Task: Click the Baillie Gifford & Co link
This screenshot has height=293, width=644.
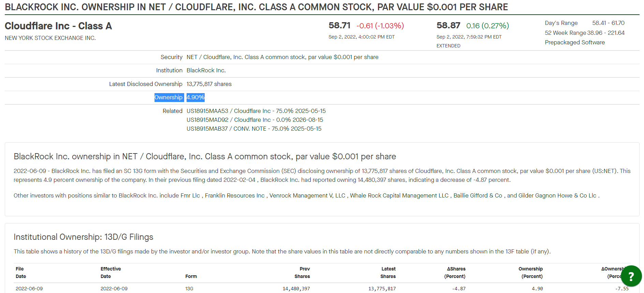Action: [478, 195]
